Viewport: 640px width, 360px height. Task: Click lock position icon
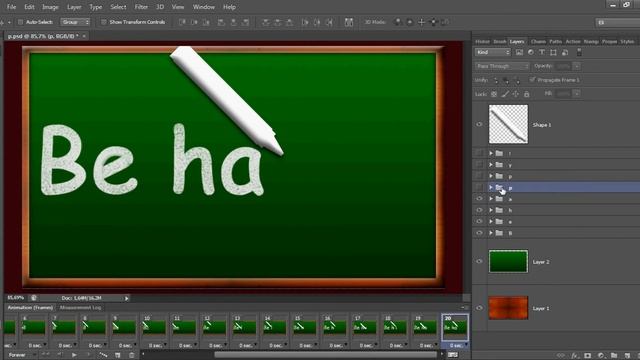coord(516,94)
